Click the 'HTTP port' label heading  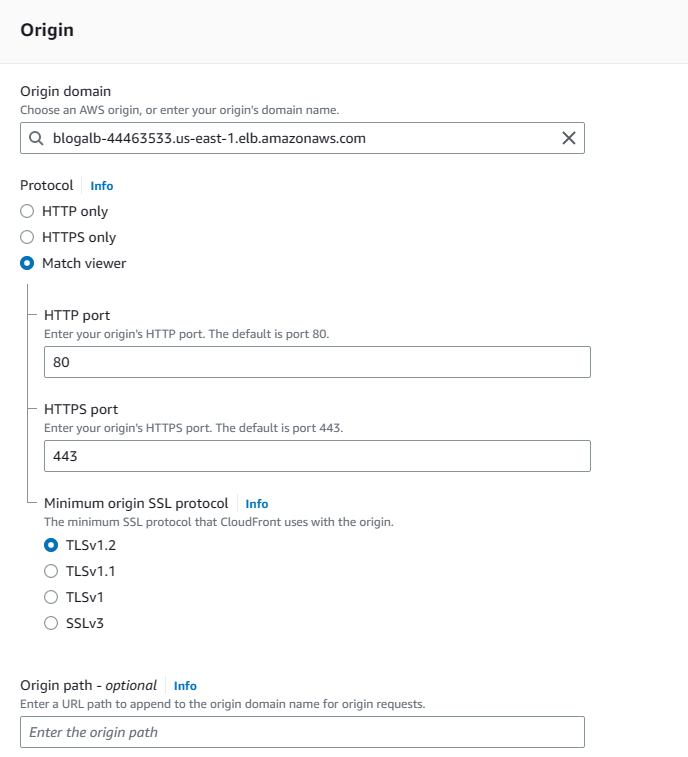(x=77, y=315)
